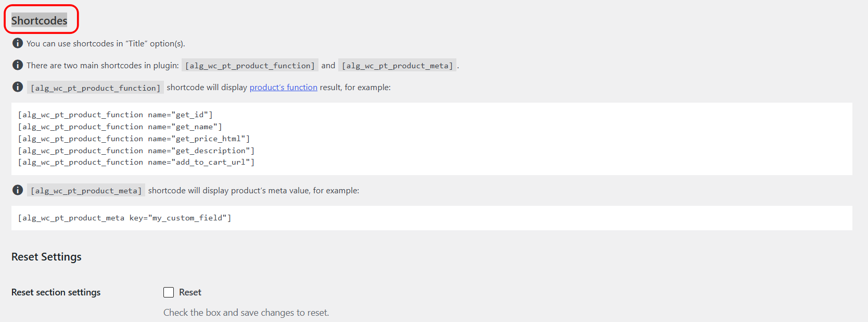The width and height of the screenshot is (868, 322).
Task: Click info icon beside 'You can use shortcodes' note
Action: 18,43
